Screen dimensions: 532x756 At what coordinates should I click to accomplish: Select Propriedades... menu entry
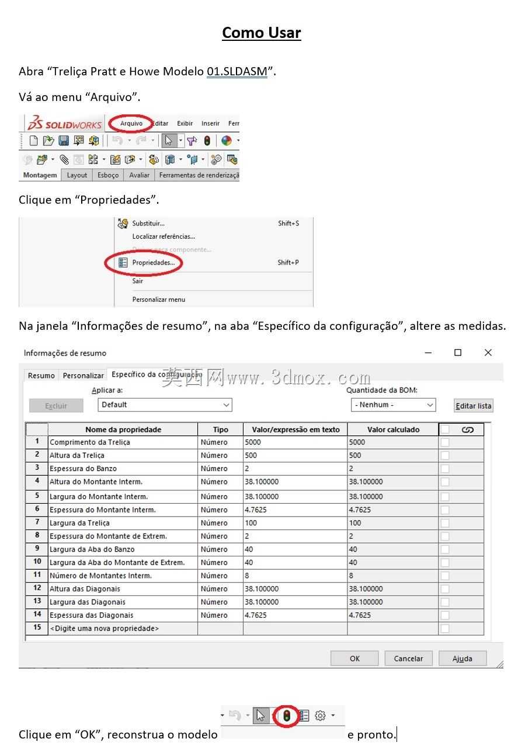click(153, 263)
